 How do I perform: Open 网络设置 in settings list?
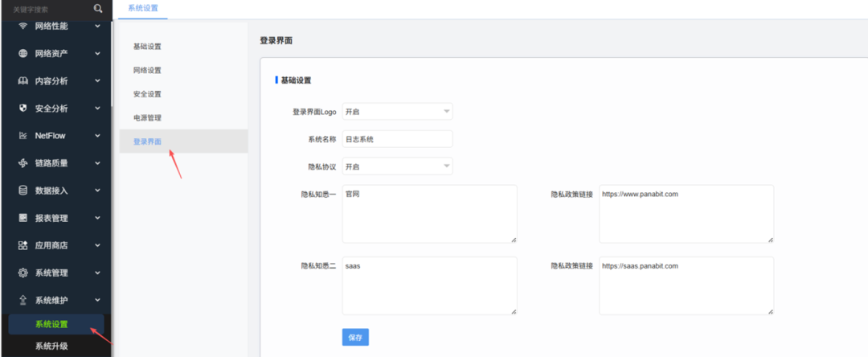147,70
